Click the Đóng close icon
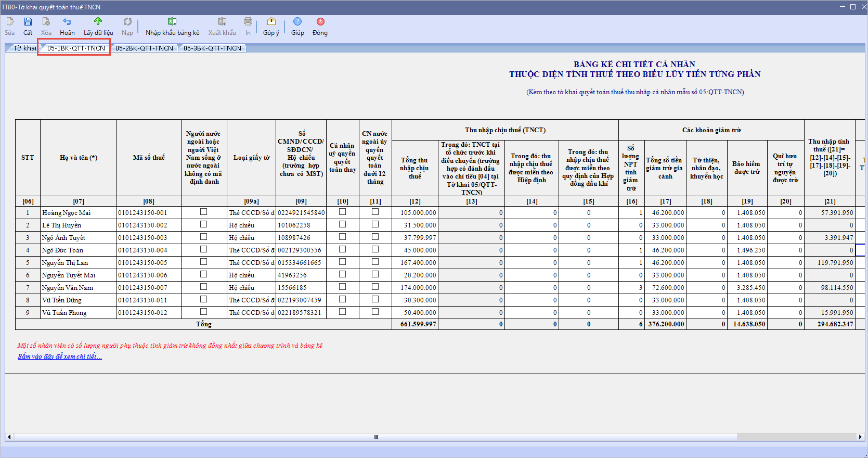The height and width of the screenshot is (458, 868). 320,22
